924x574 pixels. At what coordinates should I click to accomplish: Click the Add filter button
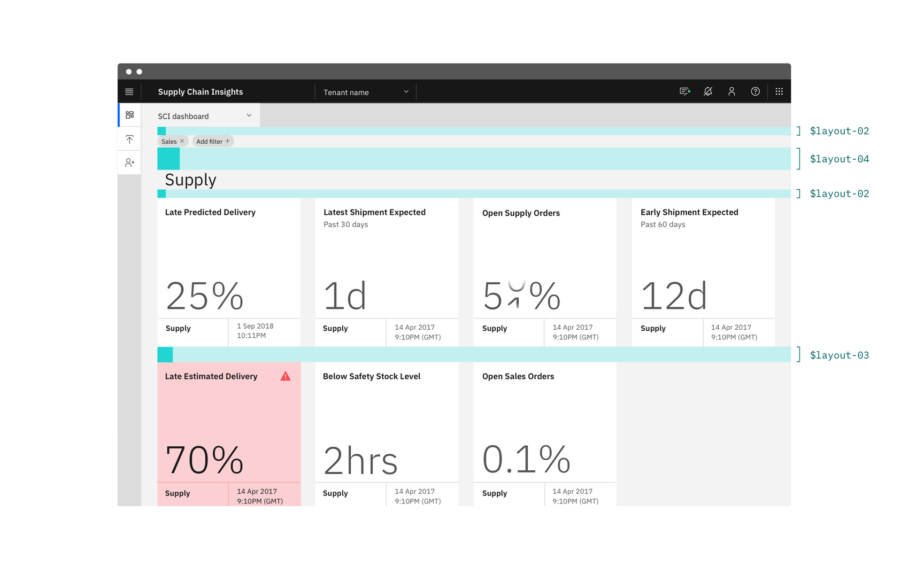(213, 141)
